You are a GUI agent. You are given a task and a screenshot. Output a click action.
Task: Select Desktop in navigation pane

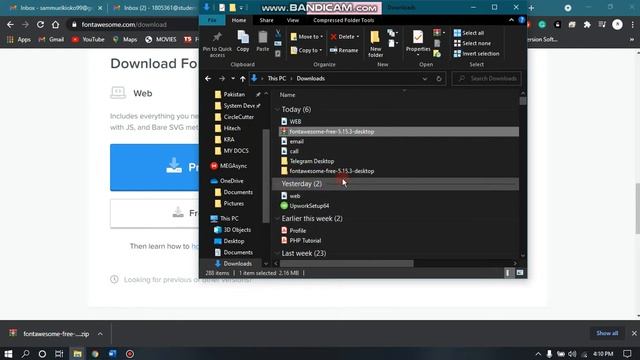tap(233, 241)
